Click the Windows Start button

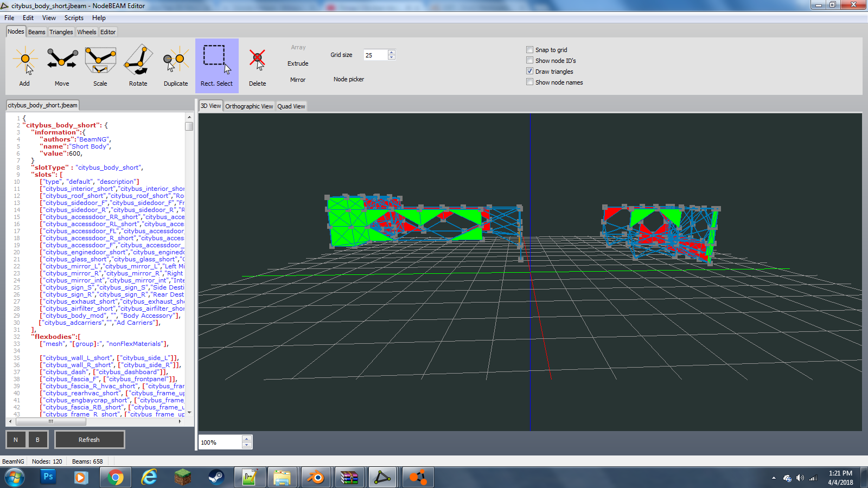(15, 478)
